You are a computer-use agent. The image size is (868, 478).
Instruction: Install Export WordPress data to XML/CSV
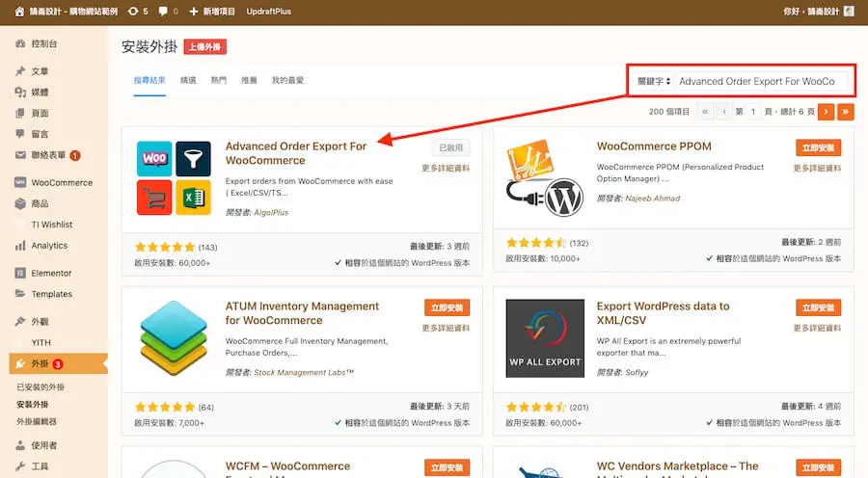click(818, 307)
